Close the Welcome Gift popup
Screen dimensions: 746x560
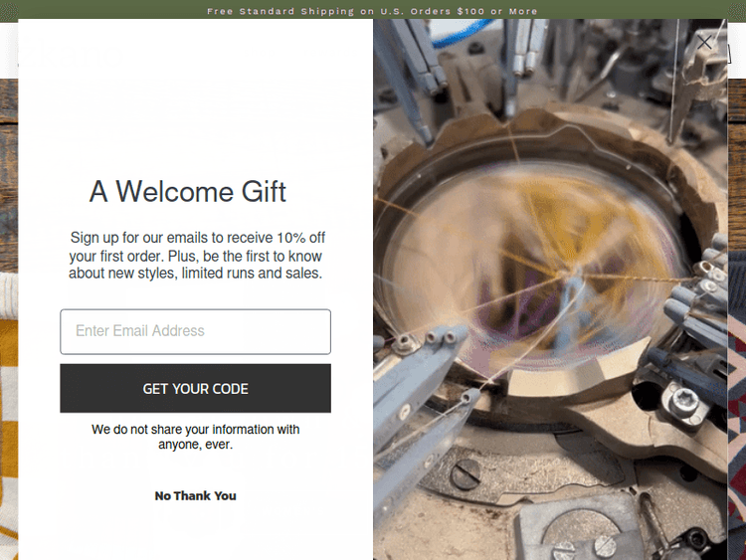point(704,42)
